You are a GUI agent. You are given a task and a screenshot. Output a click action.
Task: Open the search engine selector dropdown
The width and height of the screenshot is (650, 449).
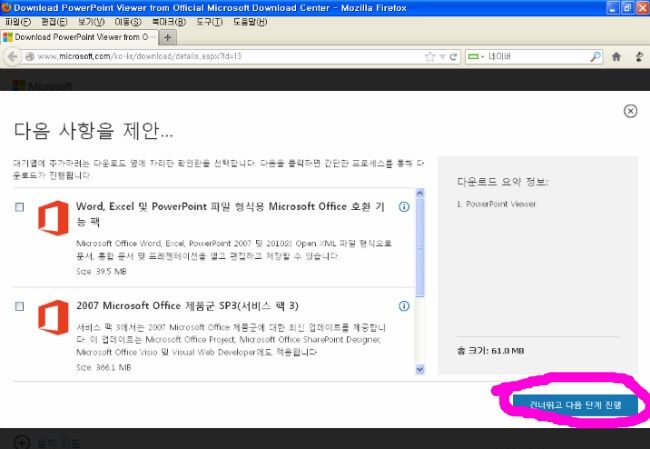[x=476, y=56]
